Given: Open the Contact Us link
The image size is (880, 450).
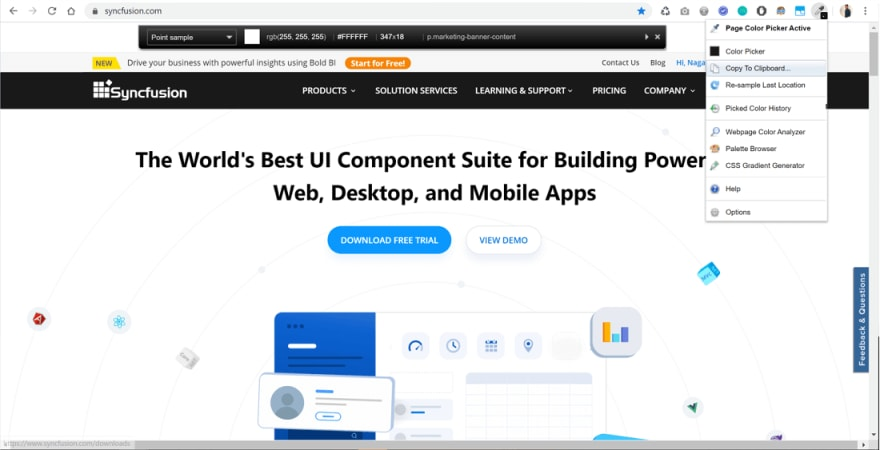Looking at the screenshot, I should (x=620, y=63).
